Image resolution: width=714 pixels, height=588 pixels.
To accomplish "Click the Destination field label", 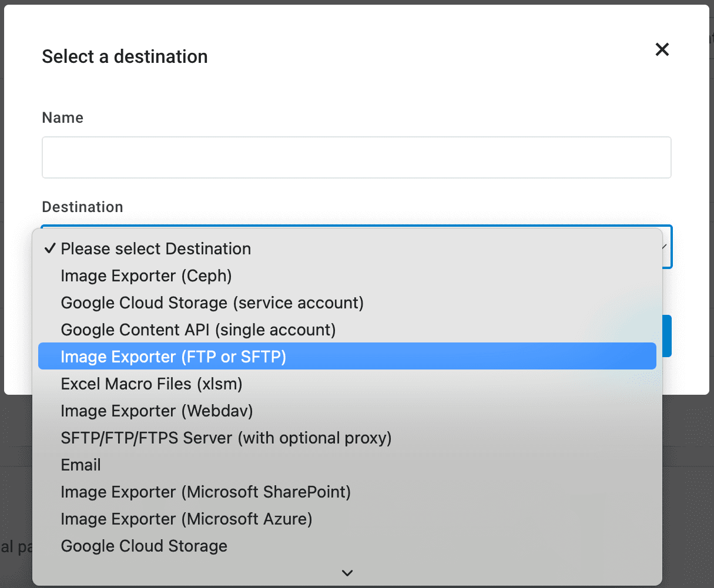I will [82, 207].
